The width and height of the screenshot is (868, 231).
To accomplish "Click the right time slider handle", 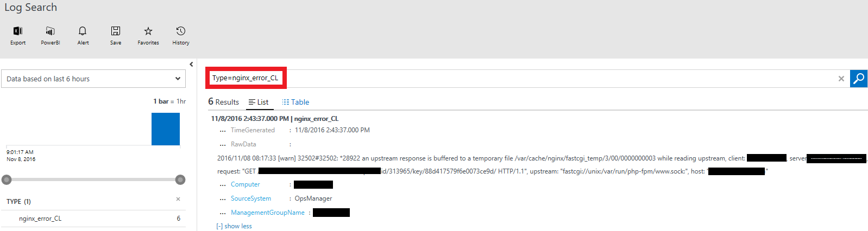I will 180,179.
